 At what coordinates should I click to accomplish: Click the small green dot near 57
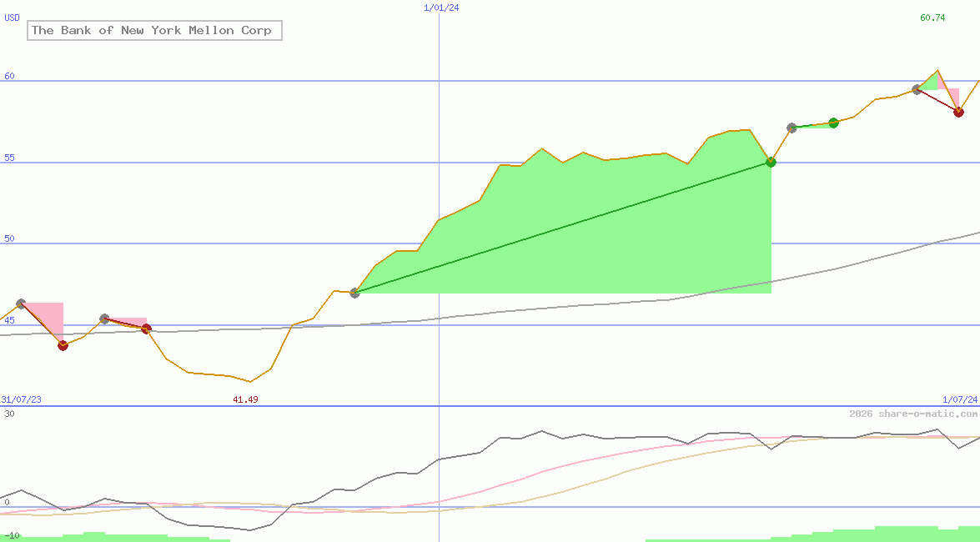834,123
